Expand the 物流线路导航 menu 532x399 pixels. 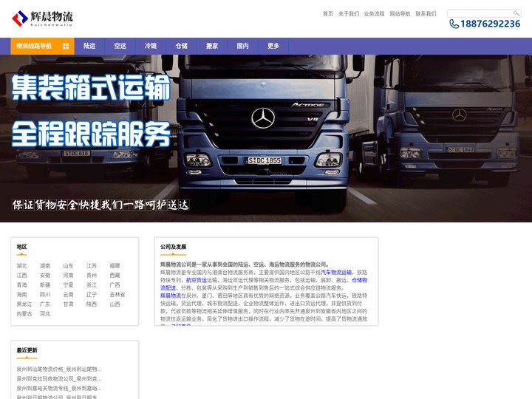[x=42, y=46]
